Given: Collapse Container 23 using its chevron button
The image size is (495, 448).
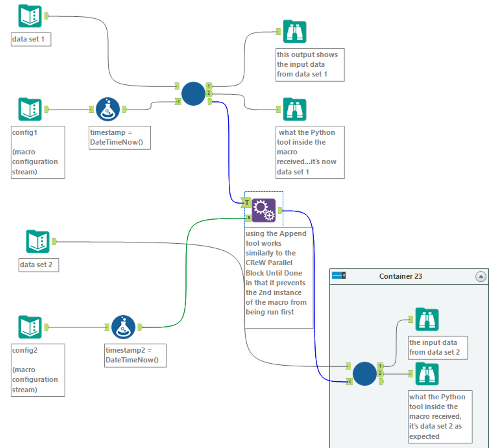Looking at the screenshot, I should (481, 276).
